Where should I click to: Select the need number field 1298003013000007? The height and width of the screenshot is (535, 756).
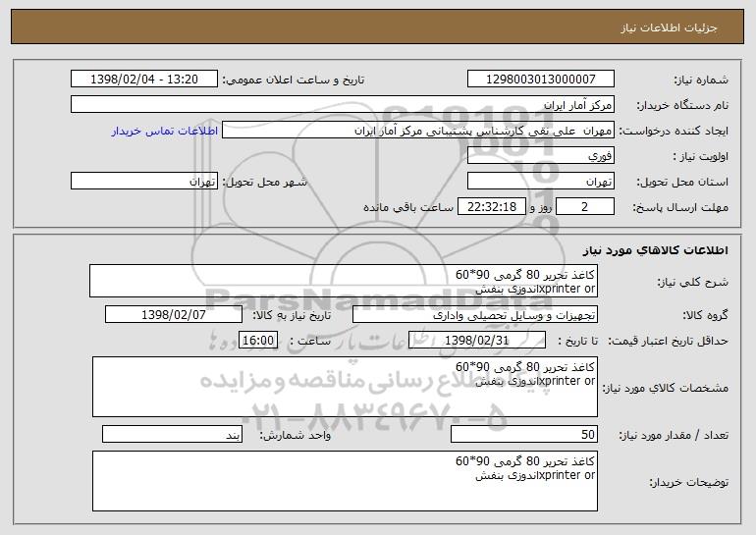pos(540,79)
